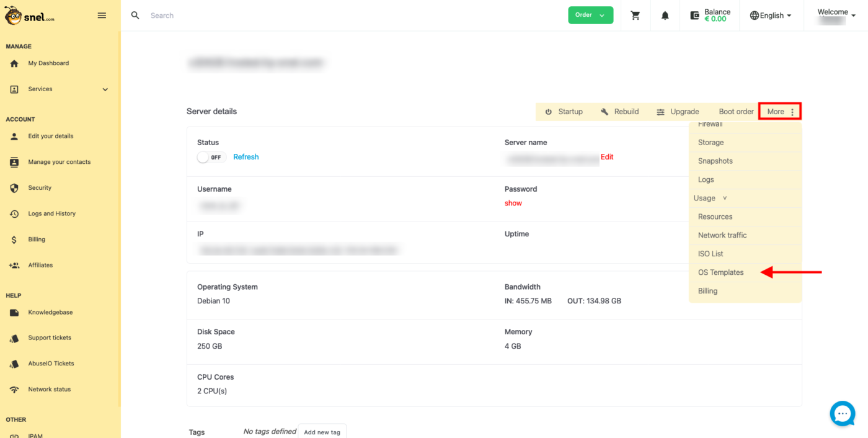Click the hamburger menu icon
Viewport: 868px width, 438px height.
(x=102, y=16)
